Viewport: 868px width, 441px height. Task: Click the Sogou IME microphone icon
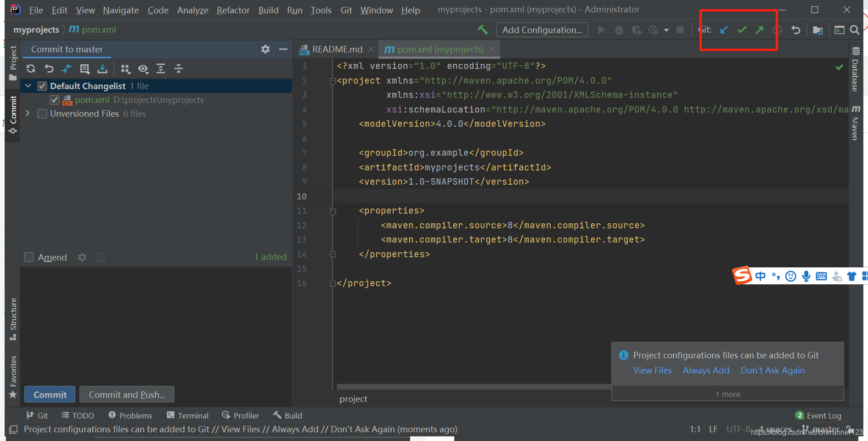[806, 276]
